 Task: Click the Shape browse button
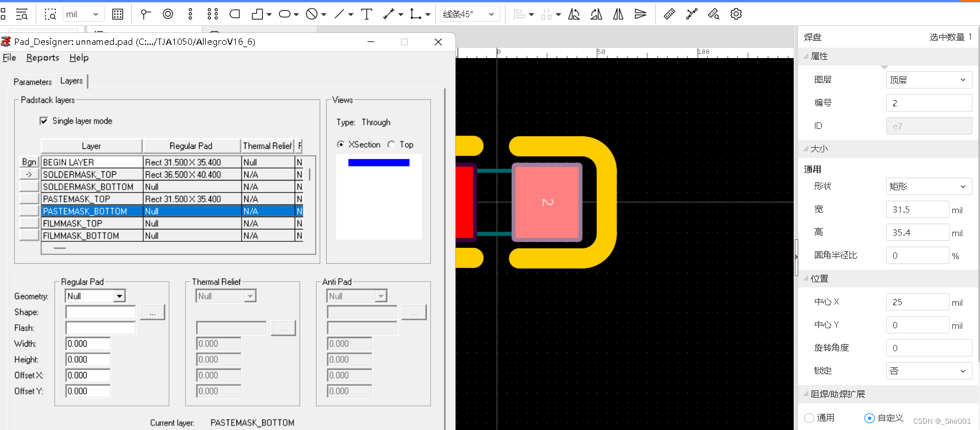(x=152, y=312)
